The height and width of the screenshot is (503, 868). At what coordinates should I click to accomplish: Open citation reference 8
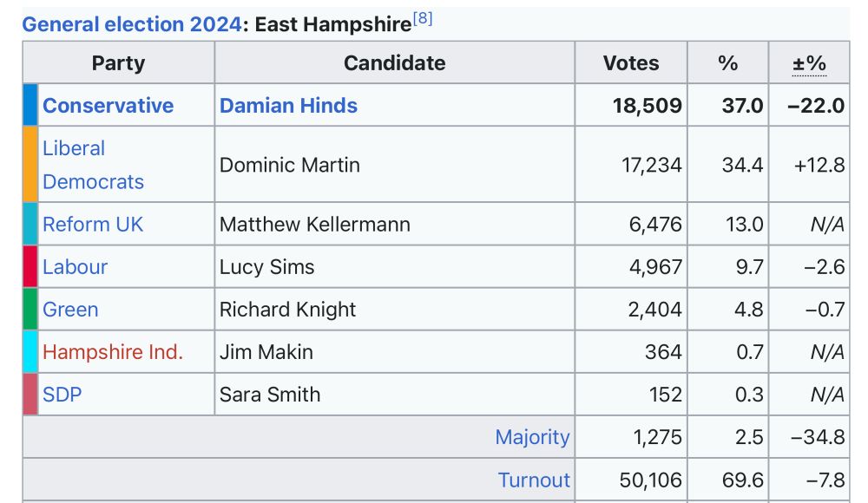(423, 19)
